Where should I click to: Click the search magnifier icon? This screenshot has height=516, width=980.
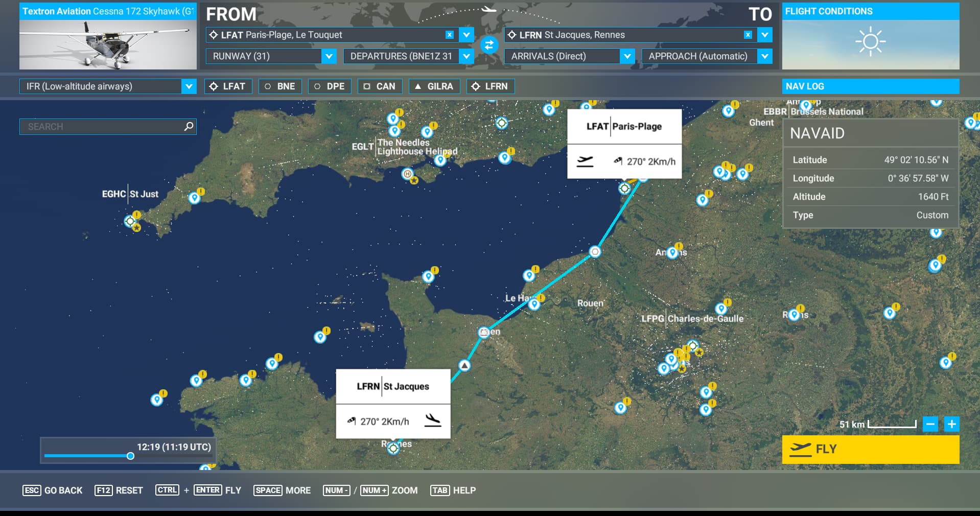pos(189,126)
